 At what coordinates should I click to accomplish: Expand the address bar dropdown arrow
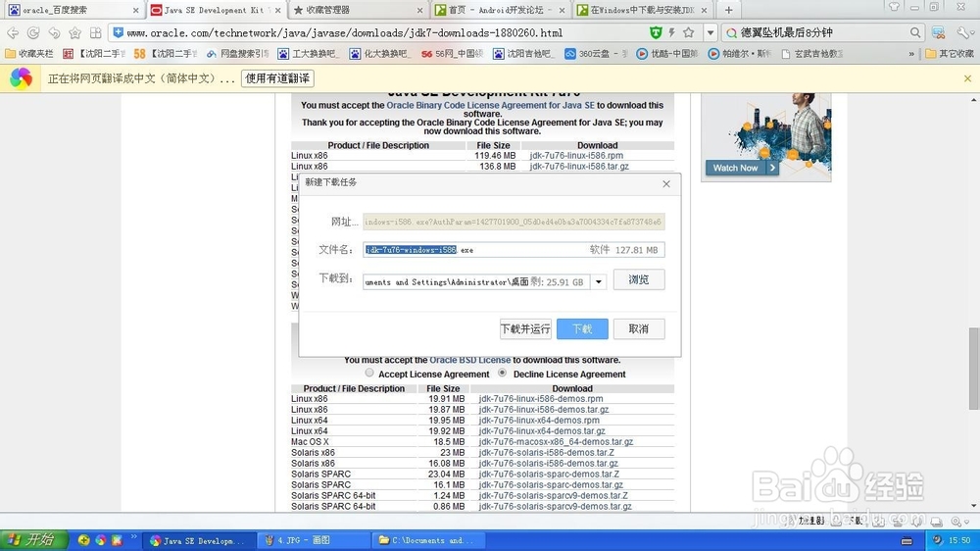coord(710,32)
